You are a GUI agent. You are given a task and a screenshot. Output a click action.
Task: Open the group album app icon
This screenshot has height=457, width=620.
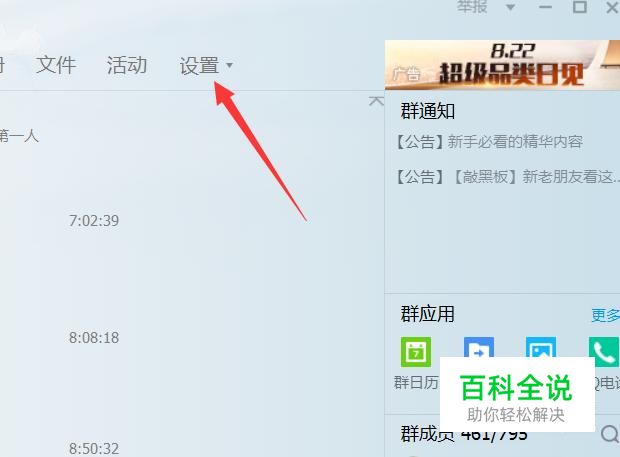541,347
